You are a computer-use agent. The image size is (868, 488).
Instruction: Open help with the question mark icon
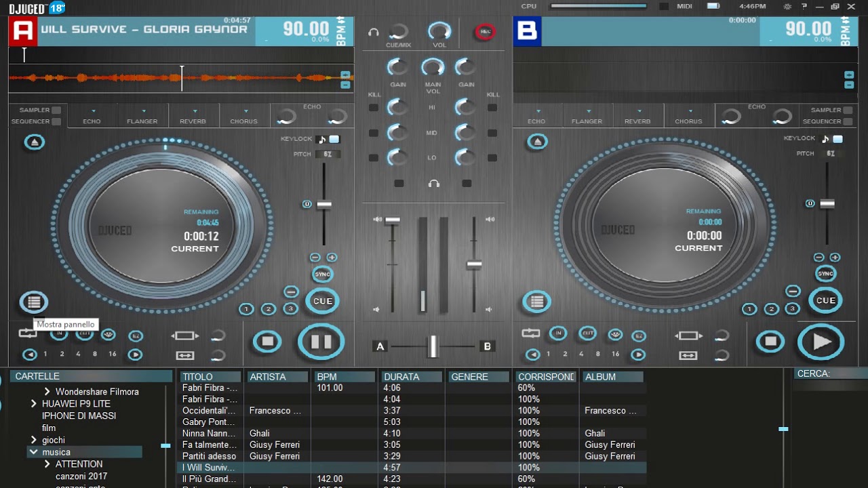point(804,7)
